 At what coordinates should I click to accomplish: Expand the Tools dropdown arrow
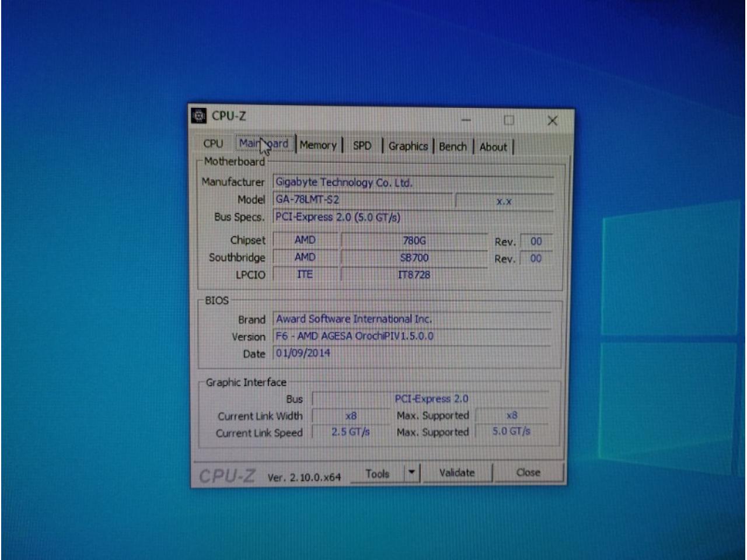click(412, 473)
